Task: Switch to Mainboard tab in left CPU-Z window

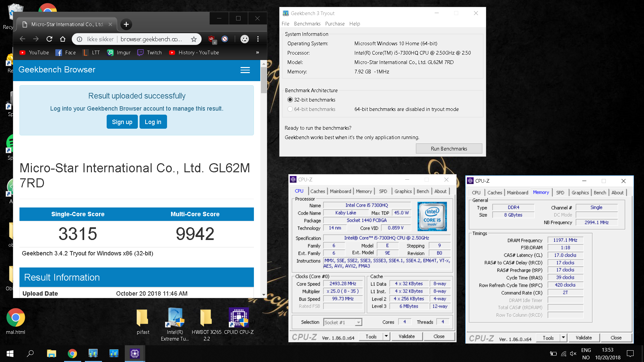Action: pyautogui.click(x=340, y=191)
